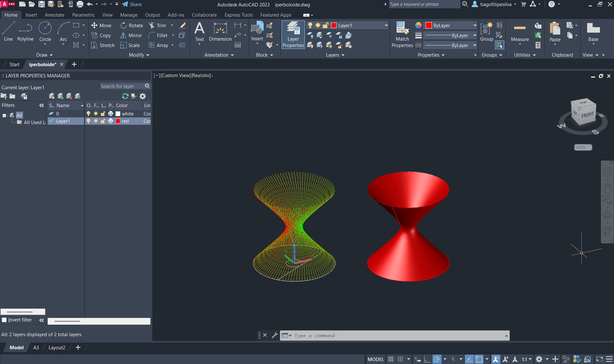Collapse the All filter tree node

pos(4,115)
